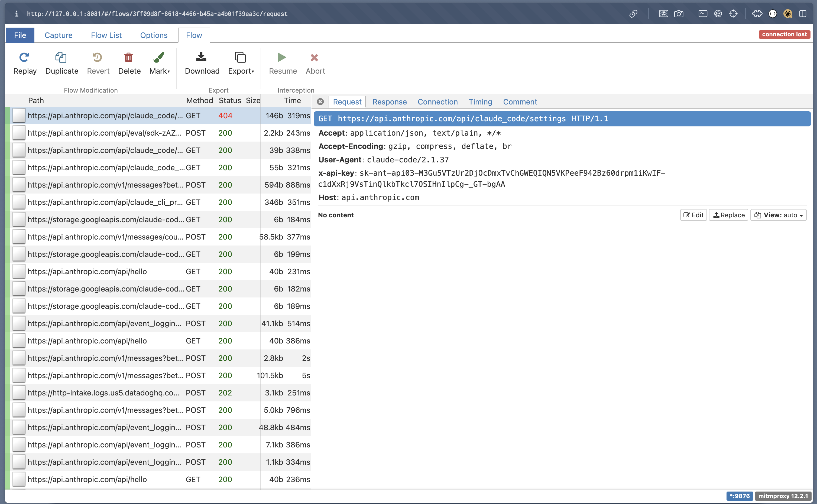Tick checkbox for the datadoghq POST flow

tap(19, 393)
